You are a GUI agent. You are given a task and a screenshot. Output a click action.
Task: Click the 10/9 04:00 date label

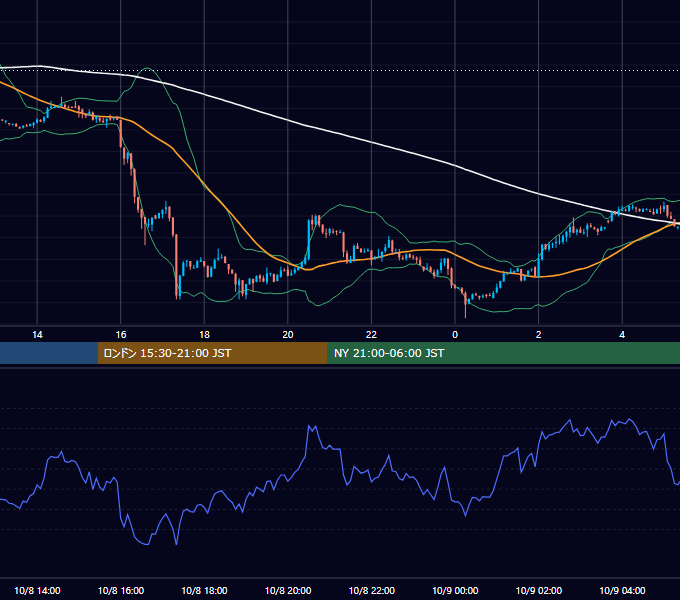(622, 590)
